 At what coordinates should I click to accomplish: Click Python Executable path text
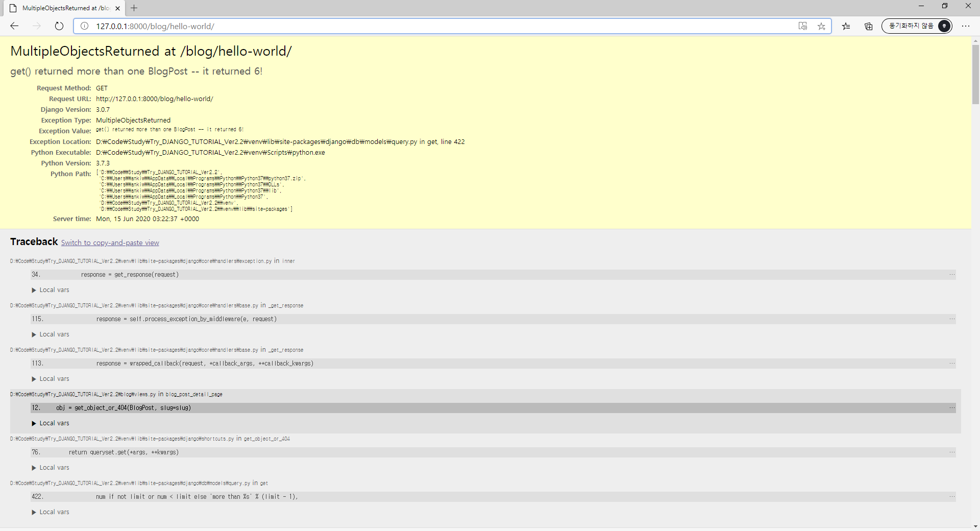click(x=210, y=153)
